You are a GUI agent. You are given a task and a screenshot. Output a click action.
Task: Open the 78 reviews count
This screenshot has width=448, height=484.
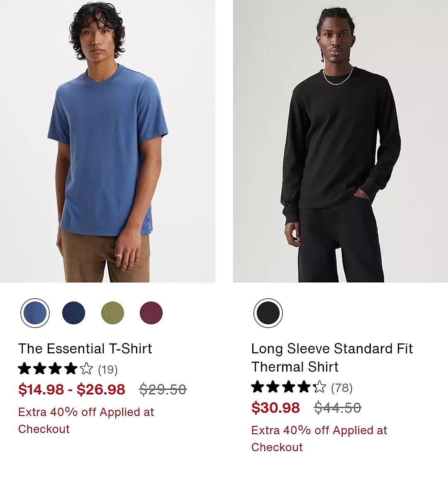(x=342, y=388)
